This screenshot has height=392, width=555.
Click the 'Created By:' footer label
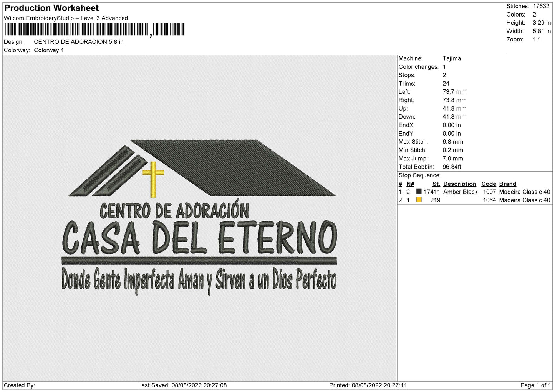[19, 385]
